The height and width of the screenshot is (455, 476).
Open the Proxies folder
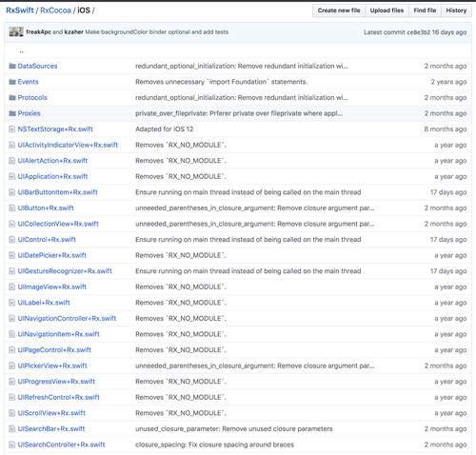pyautogui.click(x=29, y=113)
